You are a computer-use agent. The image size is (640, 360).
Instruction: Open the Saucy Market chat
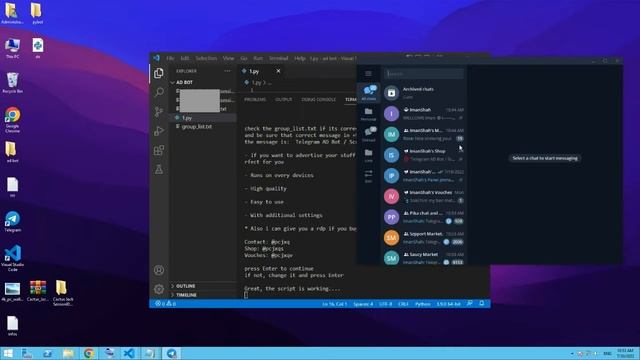coord(424,258)
